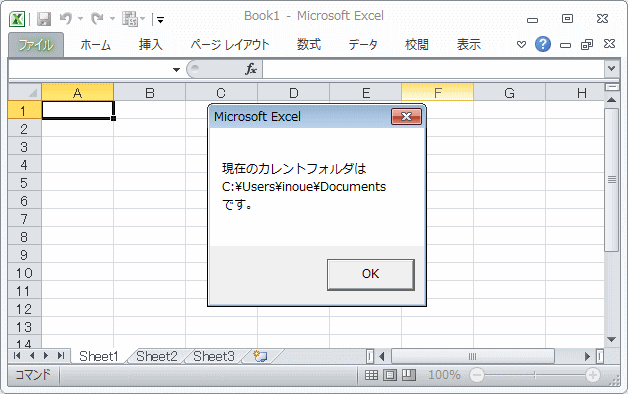Click the コマンド status bar label

[33, 375]
